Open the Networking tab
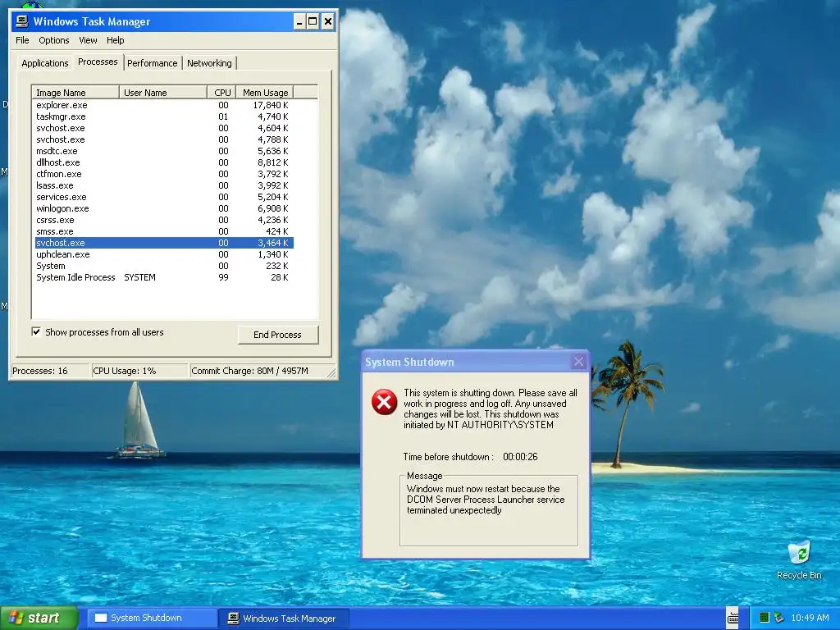The image size is (840, 630). (x=209, y=63)
